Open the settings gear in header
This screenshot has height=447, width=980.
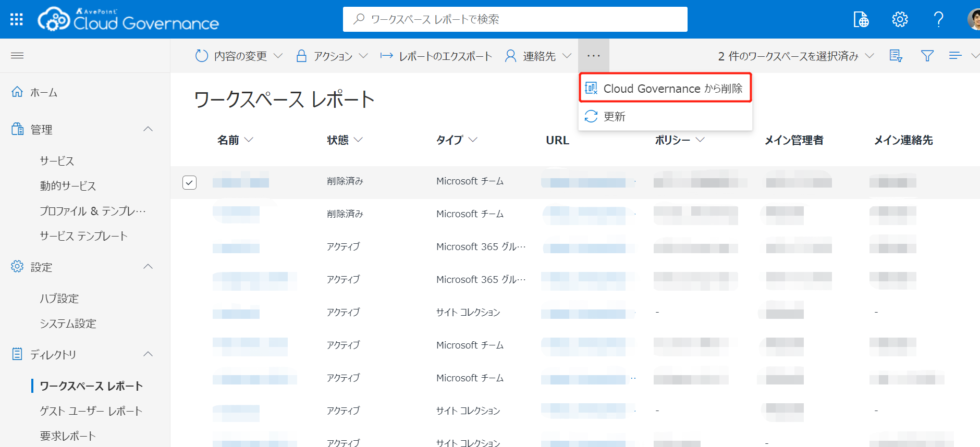(x=900, y=19)
